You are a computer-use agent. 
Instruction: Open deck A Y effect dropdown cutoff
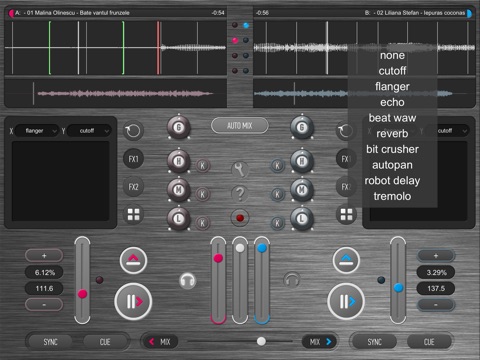89,131
